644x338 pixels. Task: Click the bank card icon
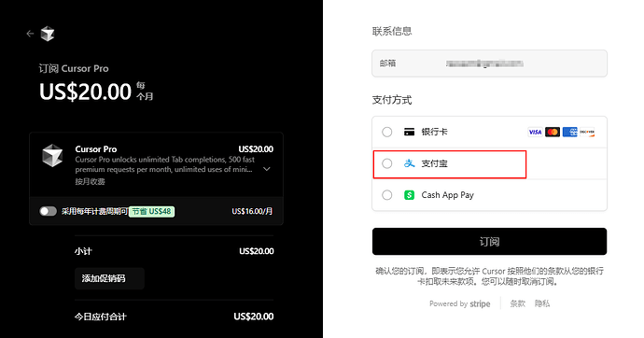tap(409, 132)
